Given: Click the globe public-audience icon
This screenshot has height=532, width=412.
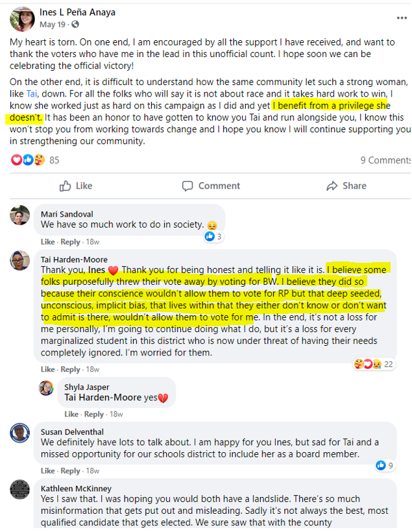Looking at the screenshot, I should tap(75, 25).
